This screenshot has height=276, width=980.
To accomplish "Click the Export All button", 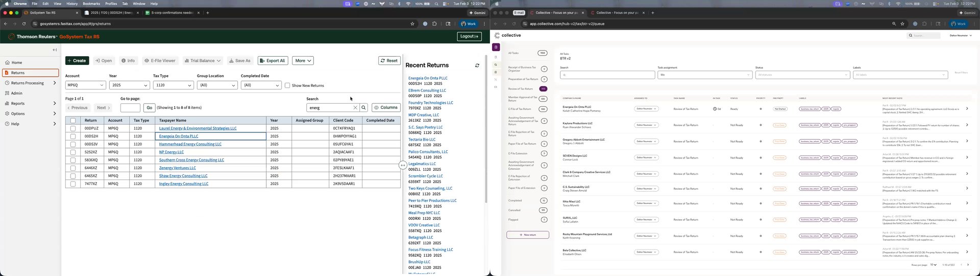I will pos(273,61).
